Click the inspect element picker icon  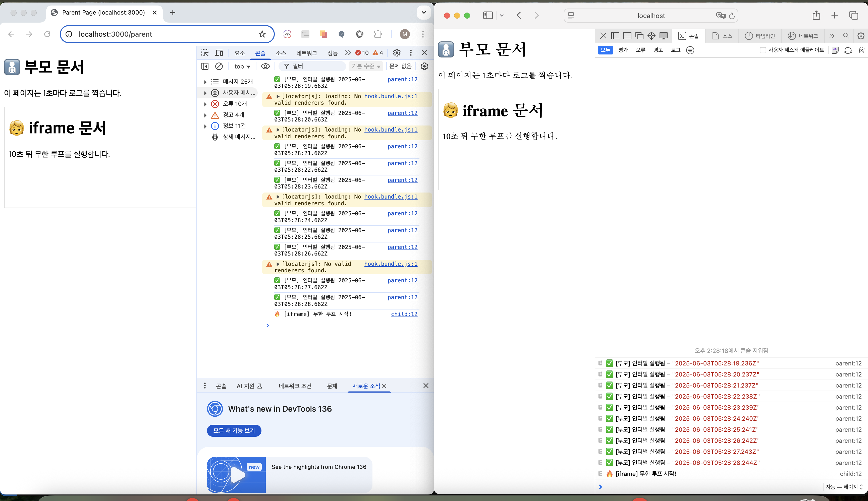click(205, 53)
